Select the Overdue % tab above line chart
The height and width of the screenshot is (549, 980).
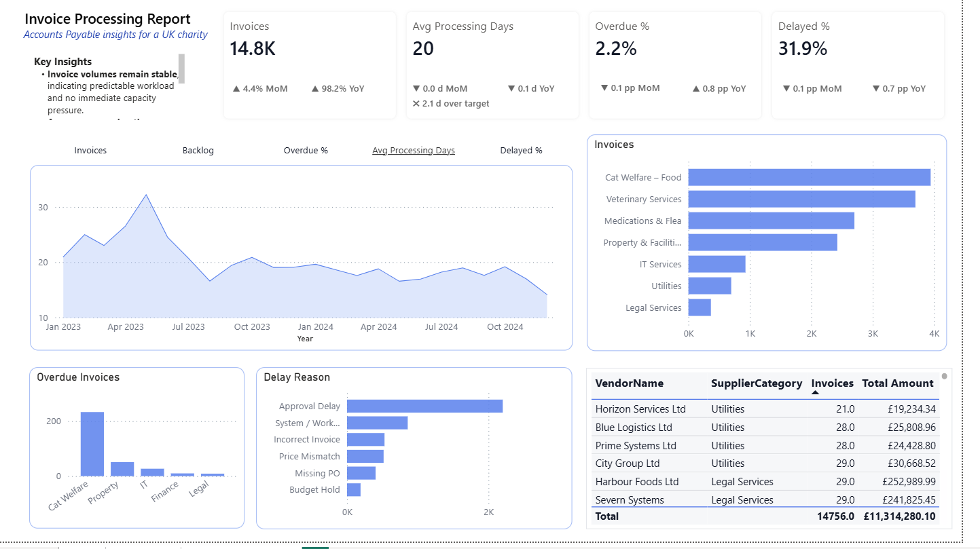point(306,151)
